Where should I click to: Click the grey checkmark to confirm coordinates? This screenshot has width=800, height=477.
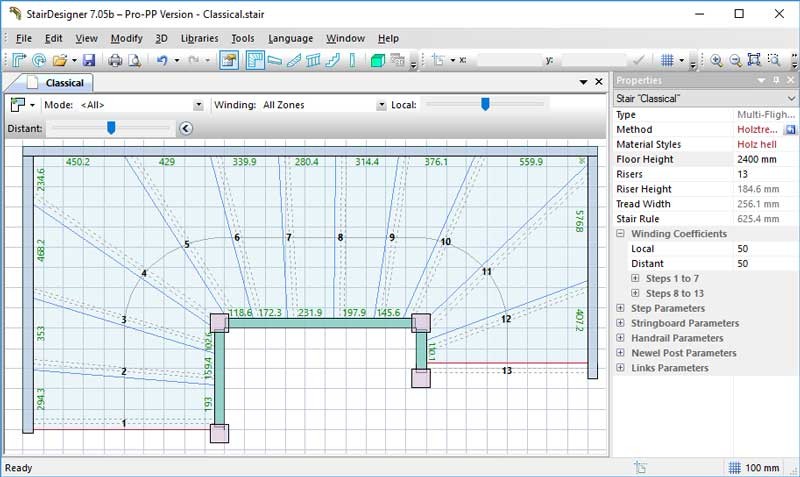point(638,60)
